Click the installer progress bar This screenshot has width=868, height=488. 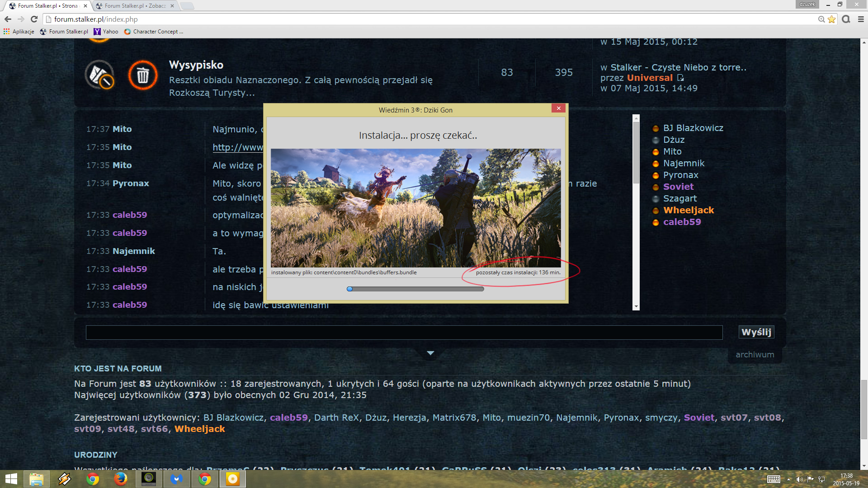[x=415, y=289]
